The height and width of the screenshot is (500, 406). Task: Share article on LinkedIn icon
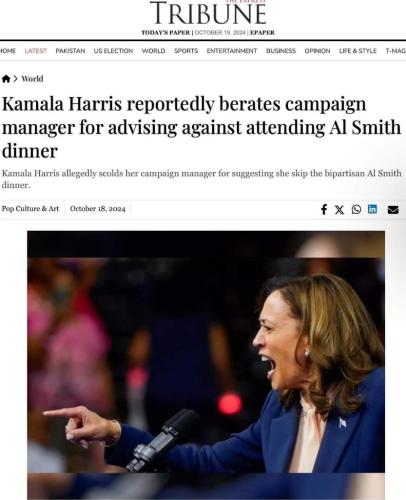click(x=372, y=209)
